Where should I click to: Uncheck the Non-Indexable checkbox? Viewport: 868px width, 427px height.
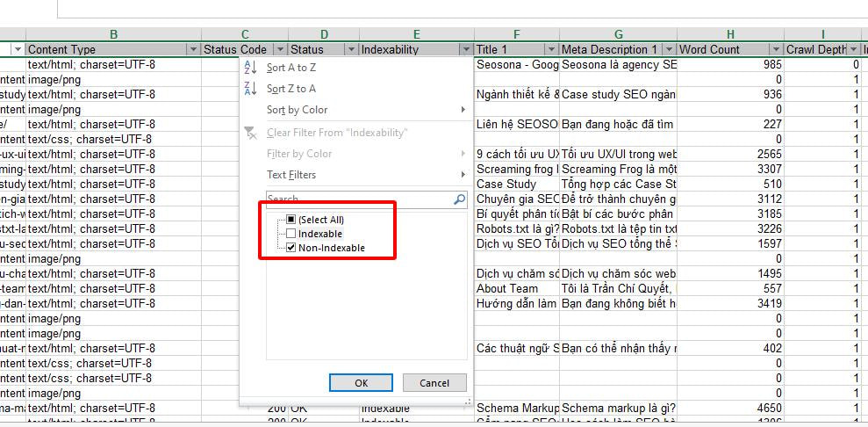pyautogui.click(x=291, y=248)
